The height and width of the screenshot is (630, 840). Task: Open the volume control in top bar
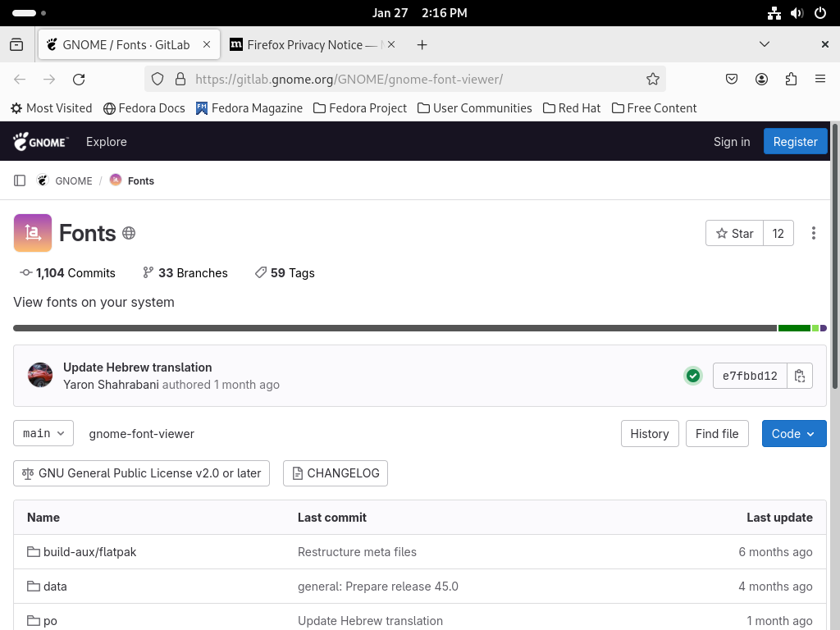pyautogui.click(x=797, y=13)
